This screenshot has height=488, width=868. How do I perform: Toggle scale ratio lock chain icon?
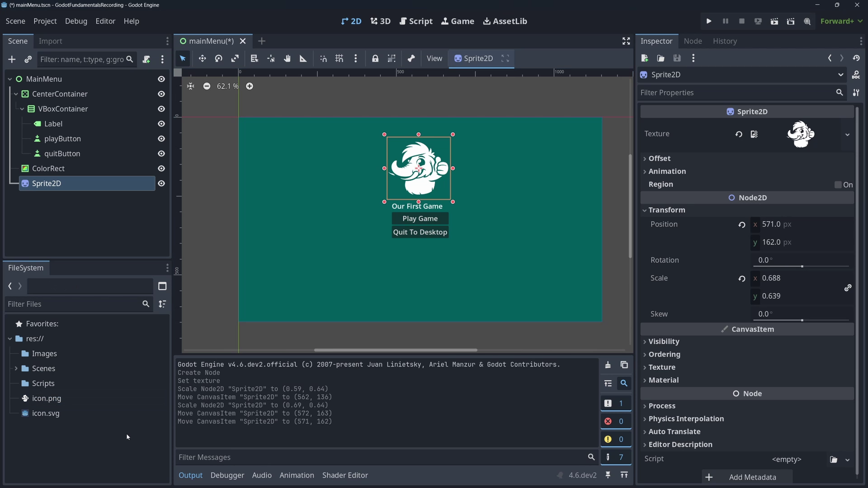pos(848,287)
